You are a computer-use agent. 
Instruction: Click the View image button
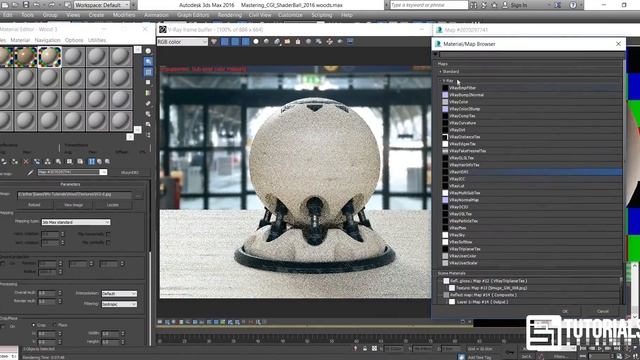(73, 205)
